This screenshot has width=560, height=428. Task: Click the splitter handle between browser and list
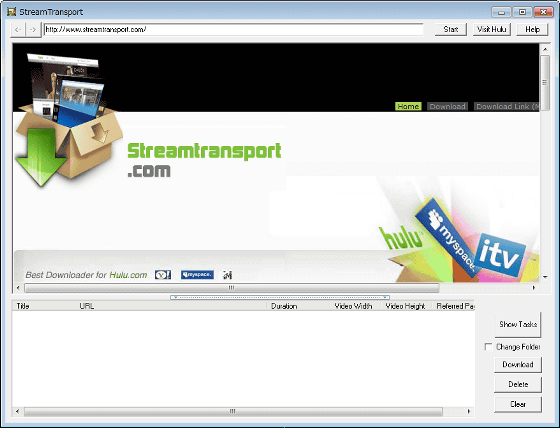tap(280, 297)
